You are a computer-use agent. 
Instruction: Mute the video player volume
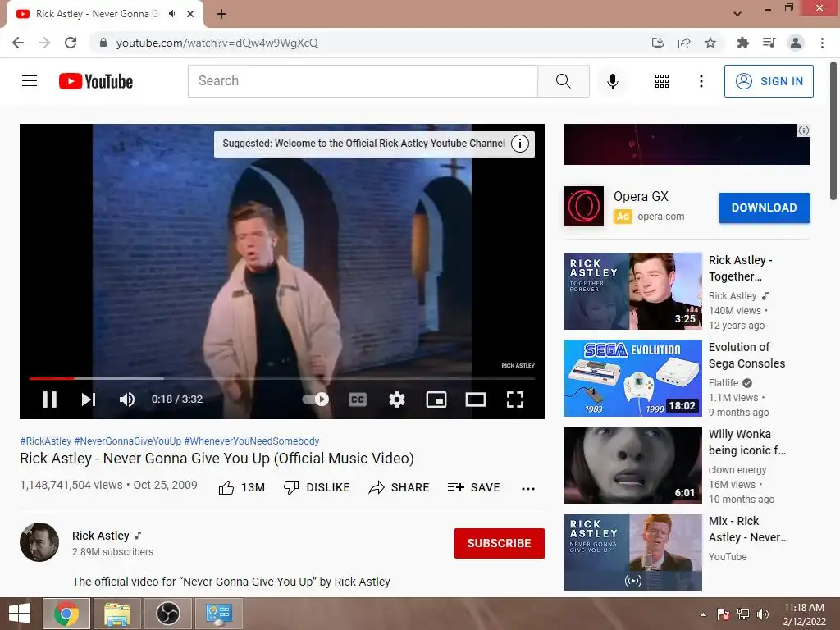pos(127,399)
